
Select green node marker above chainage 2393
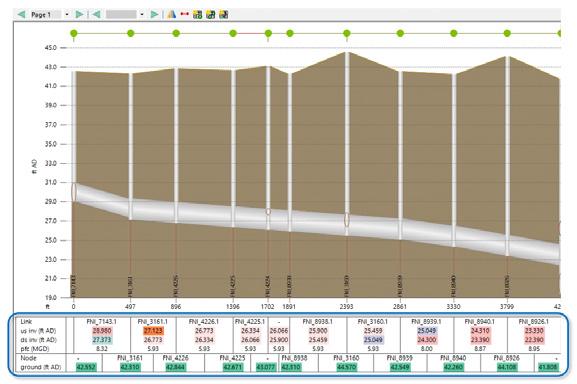tap(346, 33)
